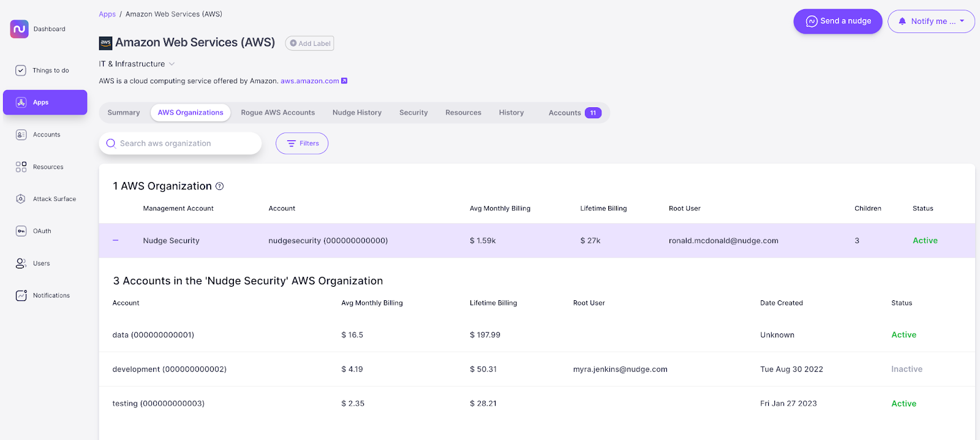
Task: Click the Resources grid icon in sidebar
Action: coord(21,167)
